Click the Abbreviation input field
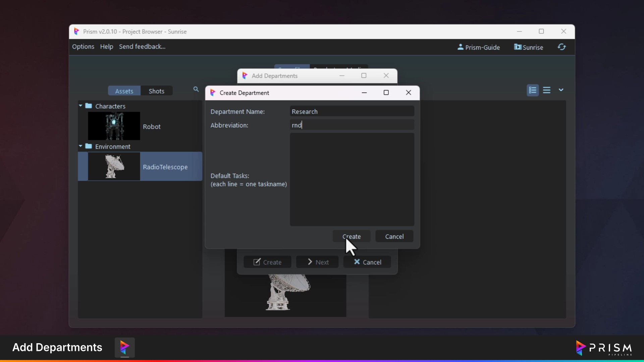This screenshot has width=644, height=362. point(352,125)
